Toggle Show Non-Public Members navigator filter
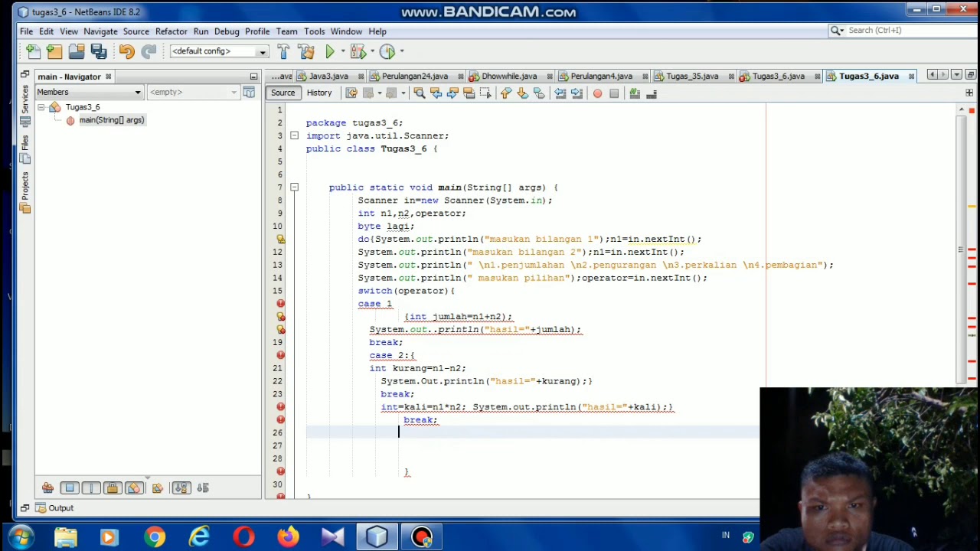This screenshot has width=980, height=551. [113, 487]
